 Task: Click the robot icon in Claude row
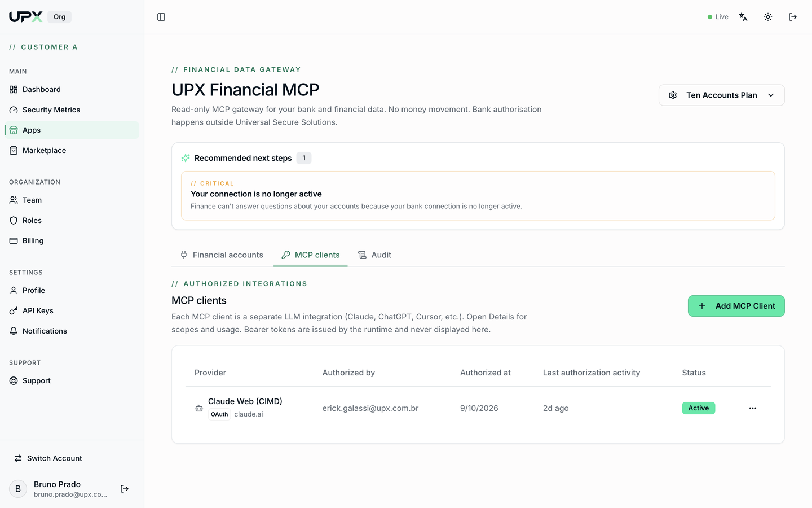[199, 408]
